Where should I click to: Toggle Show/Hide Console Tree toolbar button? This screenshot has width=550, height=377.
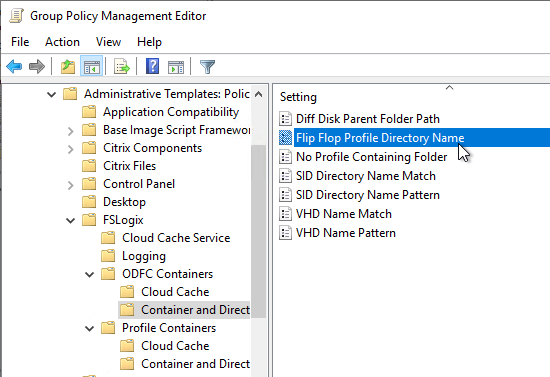coord(92,66)
